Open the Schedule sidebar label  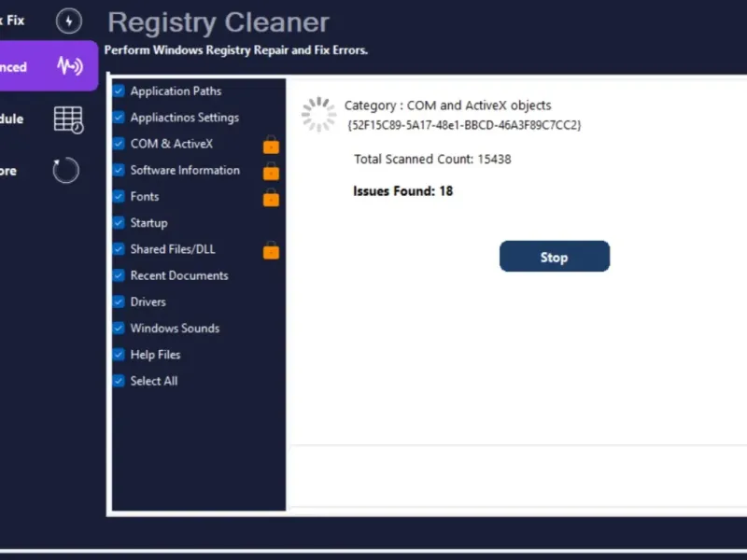pyautogui.click(x=12, y=119)
